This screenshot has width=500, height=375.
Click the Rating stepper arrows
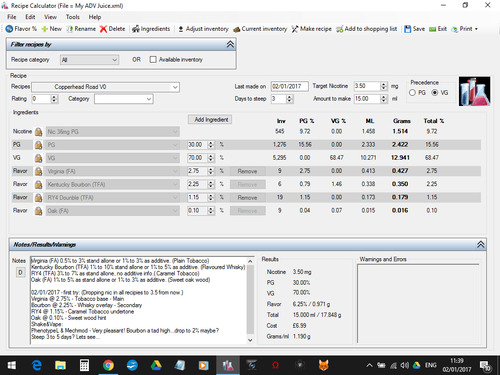coord(54,99)
